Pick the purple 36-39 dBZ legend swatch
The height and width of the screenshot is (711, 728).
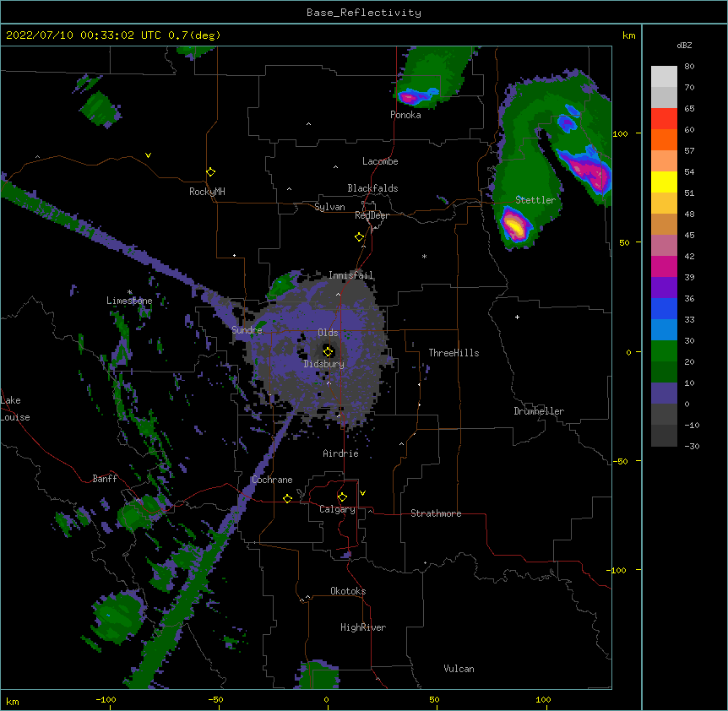pyautogui.click(x=664, y=287)
